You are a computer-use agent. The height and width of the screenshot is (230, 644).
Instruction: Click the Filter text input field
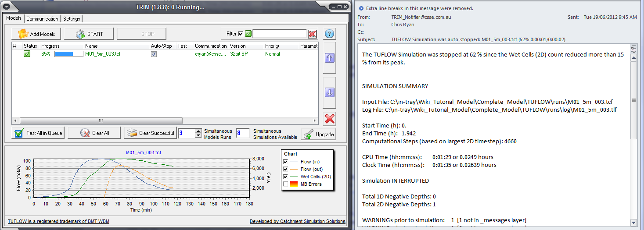[279, 34]
